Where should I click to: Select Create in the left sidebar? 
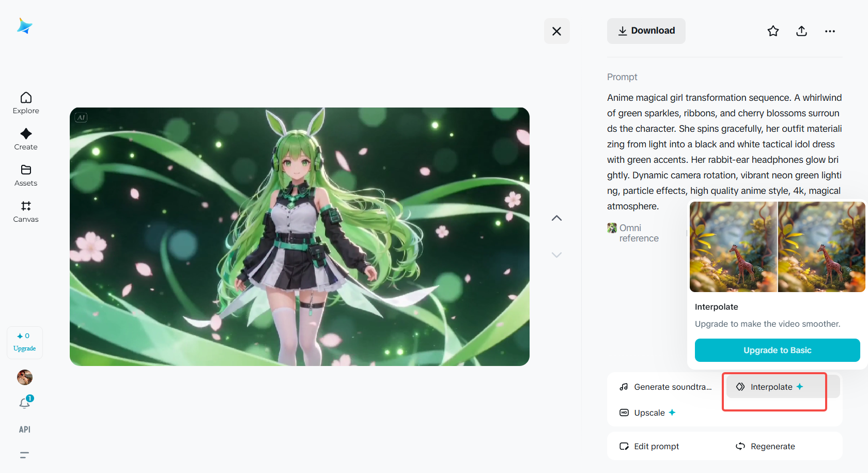tap(25, 139)
